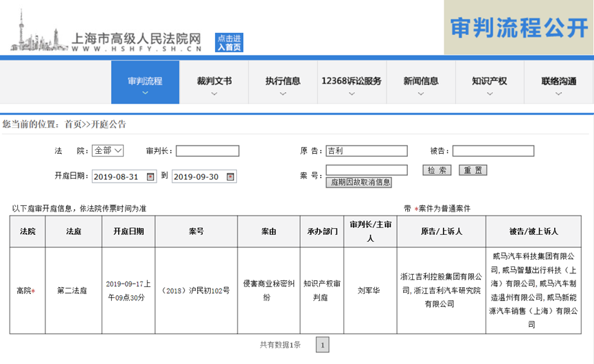Open the 知识产权 navigation tab

coord(490,82)
